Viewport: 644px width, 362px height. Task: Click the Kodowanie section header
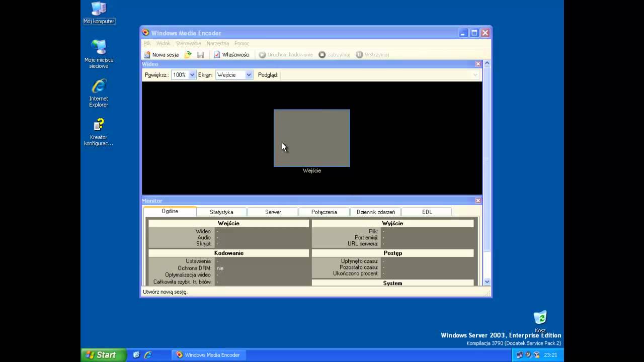pos(228,253)
